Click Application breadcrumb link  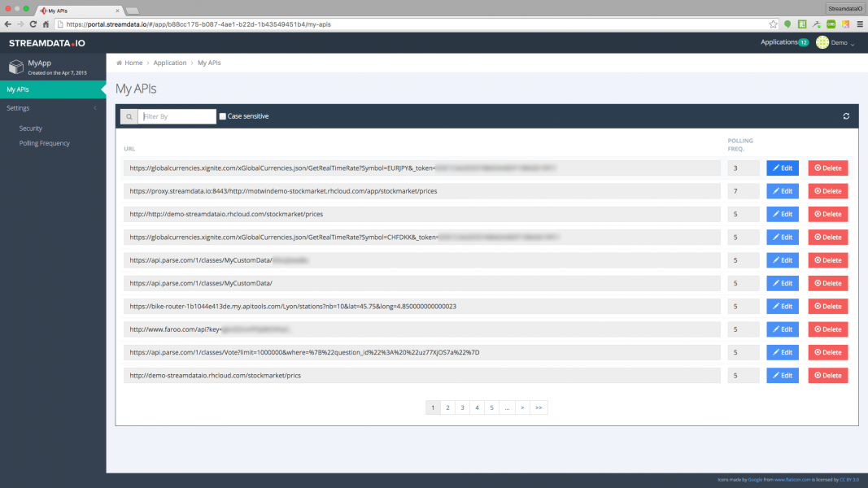(170, 63)
